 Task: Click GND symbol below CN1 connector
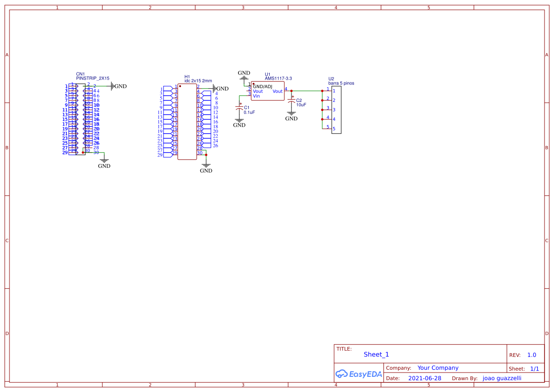click(104, 164)
